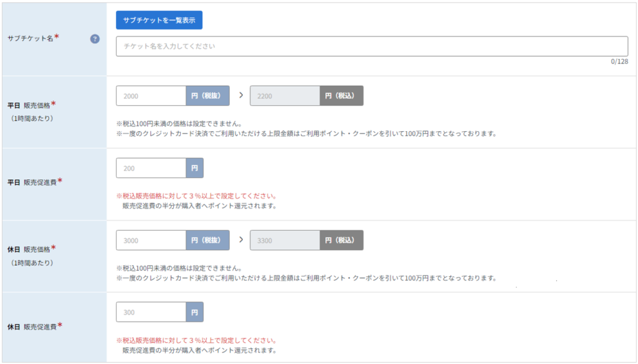Click the （1時間あたり） text under 休日 販売価格

pos(32,263)
